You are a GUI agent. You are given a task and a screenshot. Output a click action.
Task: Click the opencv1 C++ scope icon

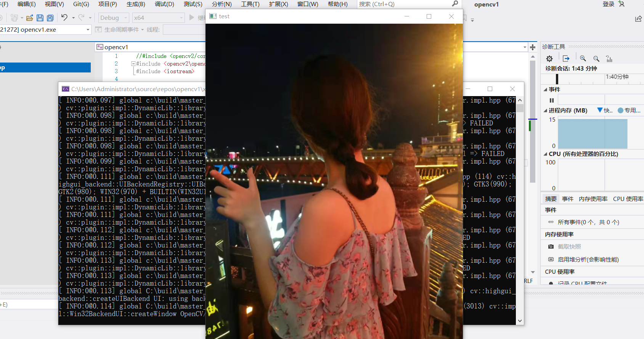(x=100, y=47)
